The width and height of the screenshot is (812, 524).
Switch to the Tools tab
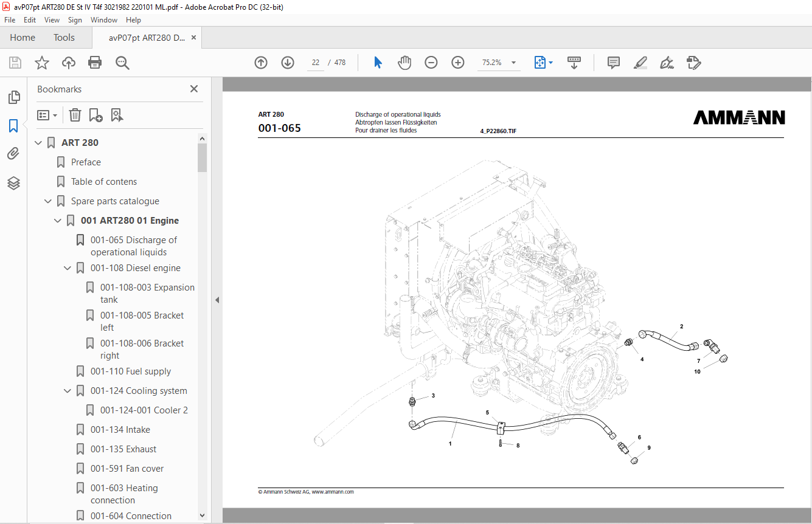point(64,38)
